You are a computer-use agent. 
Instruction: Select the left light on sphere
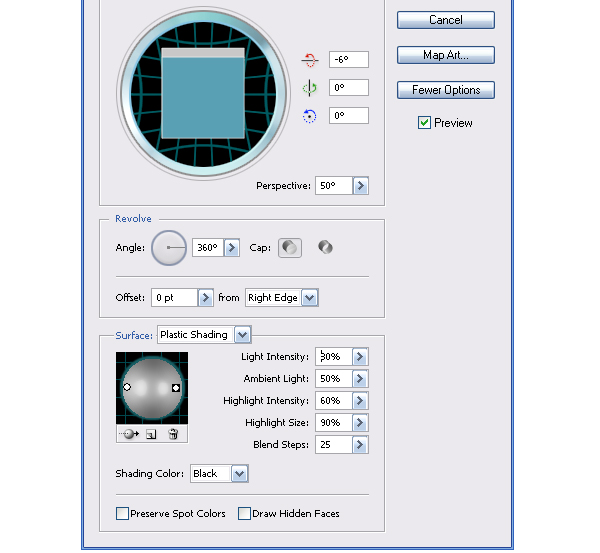pos(127,387)
